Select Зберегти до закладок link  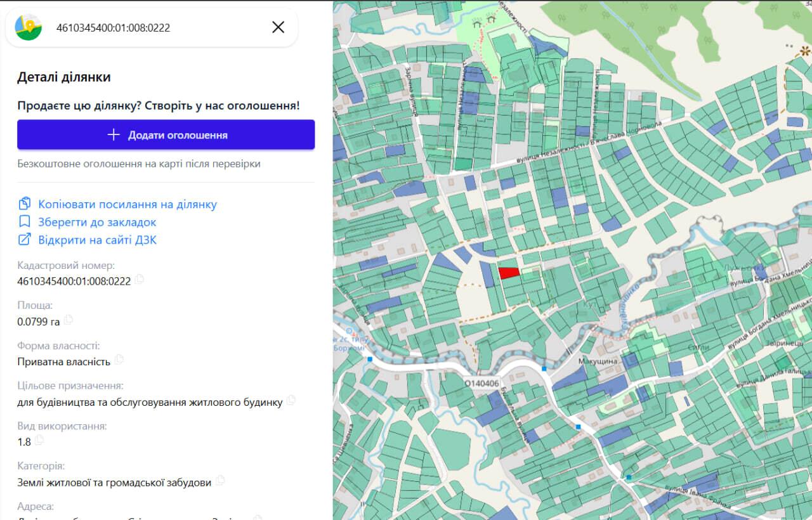tap(97, 222)
